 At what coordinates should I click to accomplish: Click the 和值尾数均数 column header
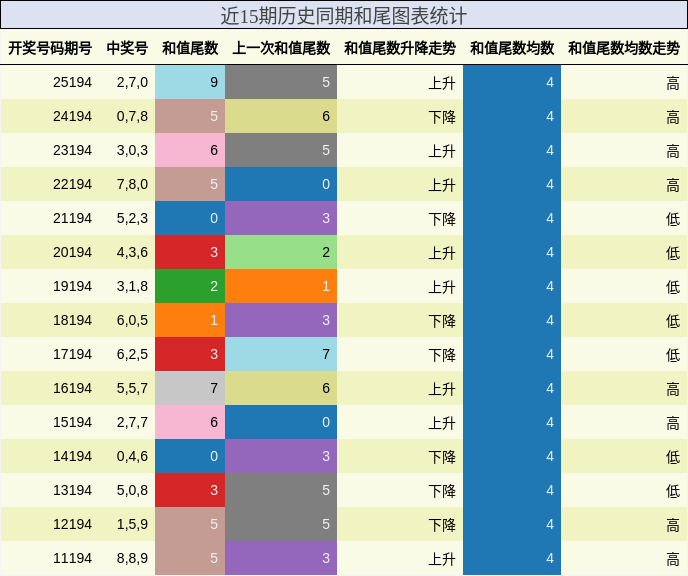[x=512, y=48]
